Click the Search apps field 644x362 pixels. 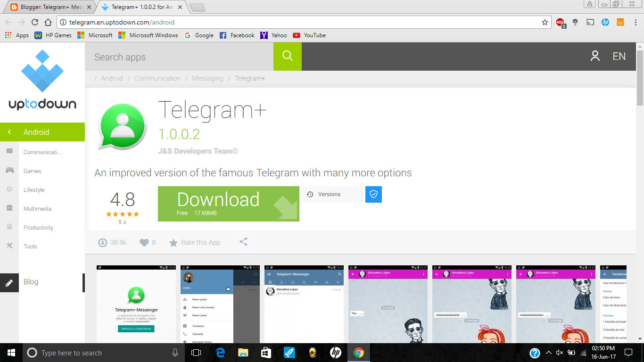pos(179,57)
